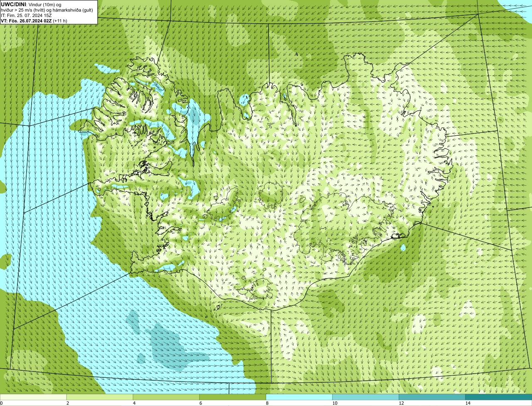Click the 12–14 m/s teal legend swatch
Screen dimensions: 532x406
tap(432, 397)
